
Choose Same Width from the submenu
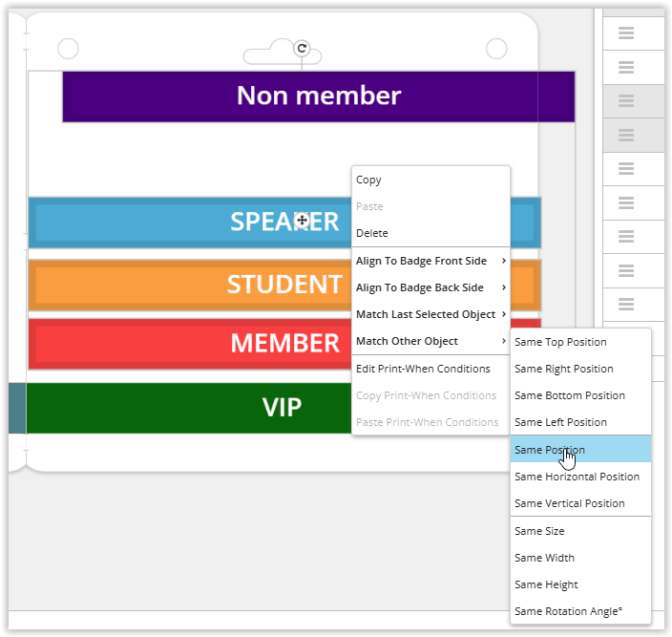(x=545, y=558)
